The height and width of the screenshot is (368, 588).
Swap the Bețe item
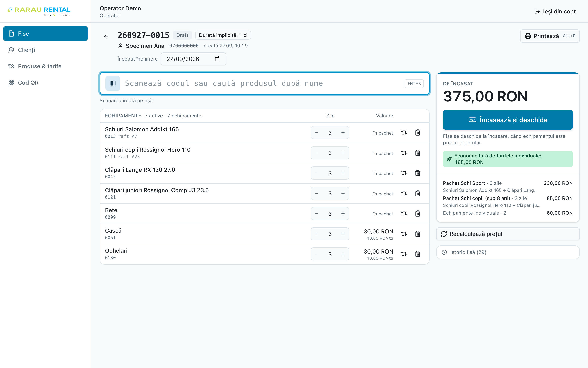point(404,213)
